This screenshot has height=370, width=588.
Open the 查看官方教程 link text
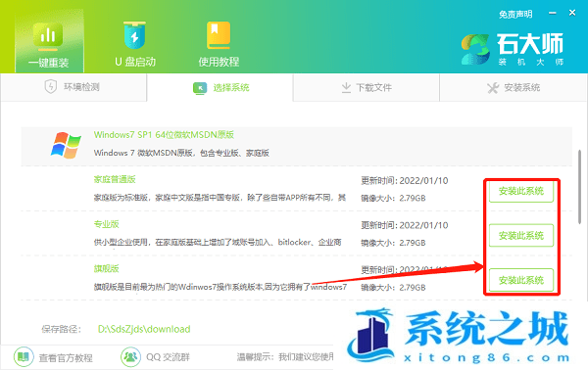(x=66, y=357)
